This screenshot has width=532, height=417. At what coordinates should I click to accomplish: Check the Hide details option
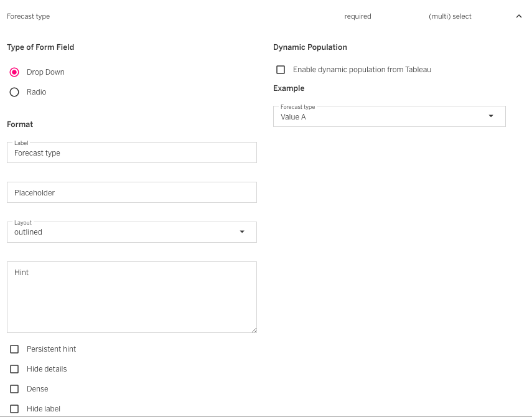click(14, 369)
